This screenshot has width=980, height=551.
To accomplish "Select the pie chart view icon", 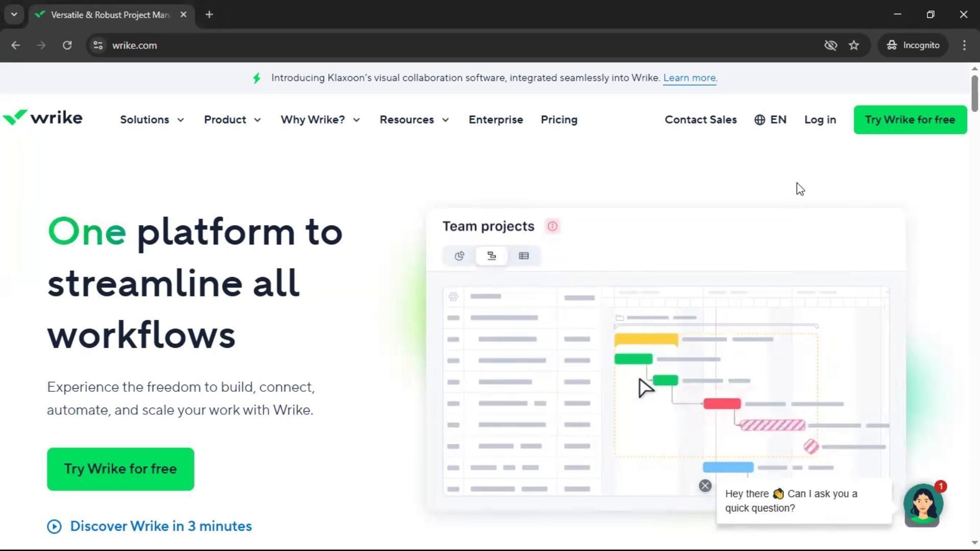I will tap(459, 256).
